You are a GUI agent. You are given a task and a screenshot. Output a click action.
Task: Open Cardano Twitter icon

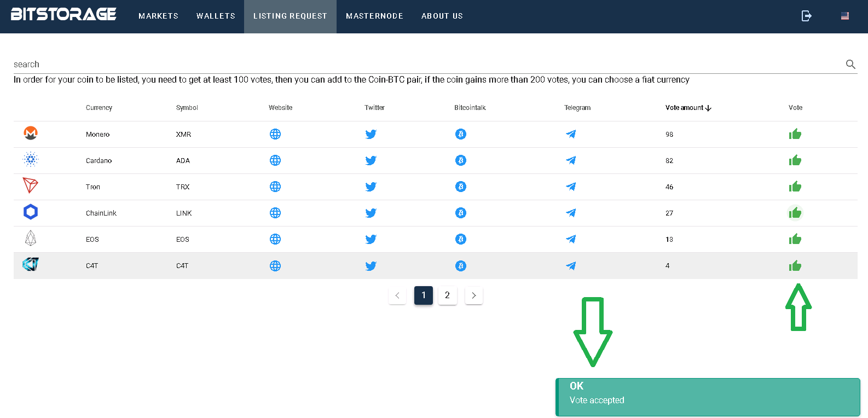pyautogui.click(x=371, y=160)
